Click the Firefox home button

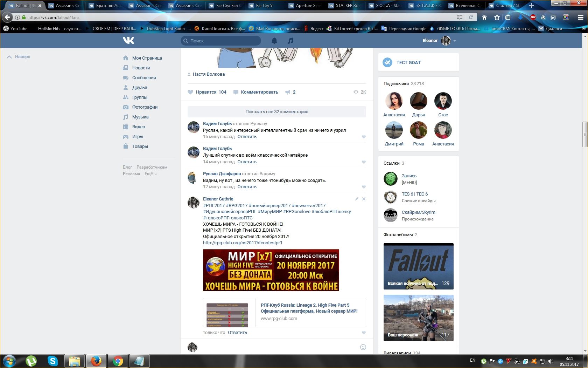484,17
